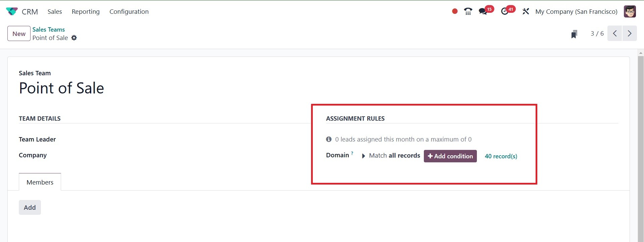Image resolution: width=644 pixels, height=242 pixels.
Task: Click the user avatar in top bar
Action: (630, 11)
